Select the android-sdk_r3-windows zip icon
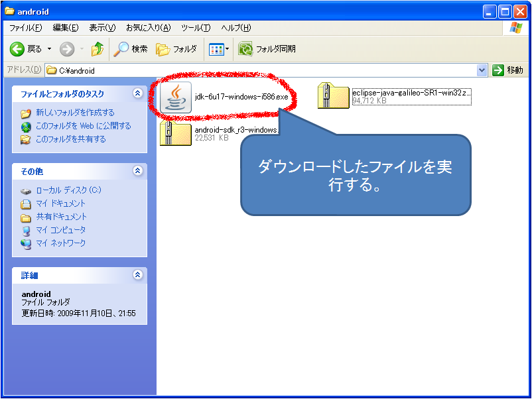Image resolution: width=532 pixels, height=399 pixels. click(176, 133)
